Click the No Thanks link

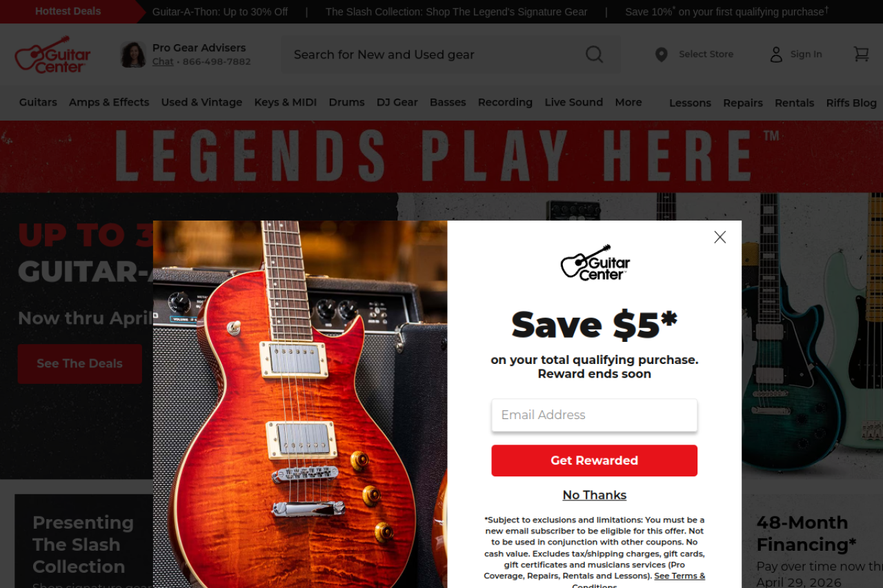(594, 495)
